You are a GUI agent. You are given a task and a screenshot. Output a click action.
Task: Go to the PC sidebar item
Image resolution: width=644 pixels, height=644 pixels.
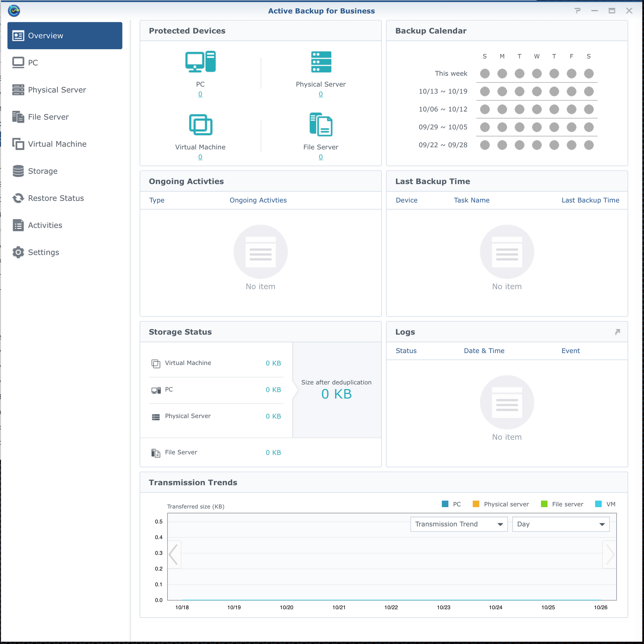click(x=65, y=63)
